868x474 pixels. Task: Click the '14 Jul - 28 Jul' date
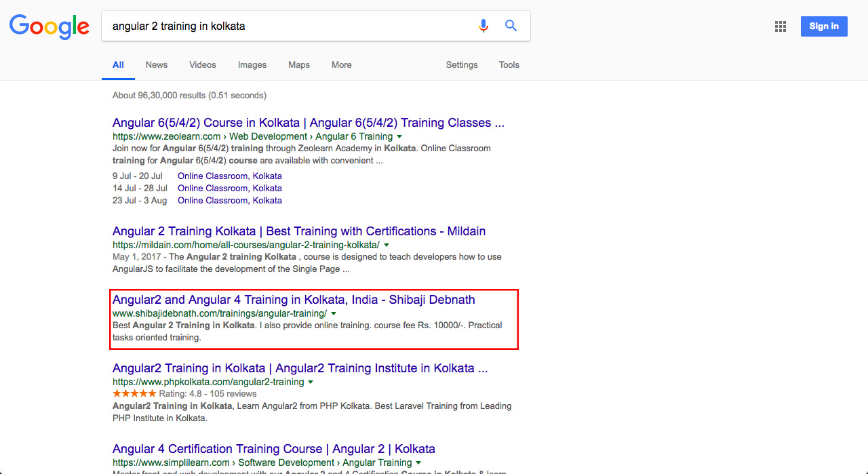pos(140,188)
